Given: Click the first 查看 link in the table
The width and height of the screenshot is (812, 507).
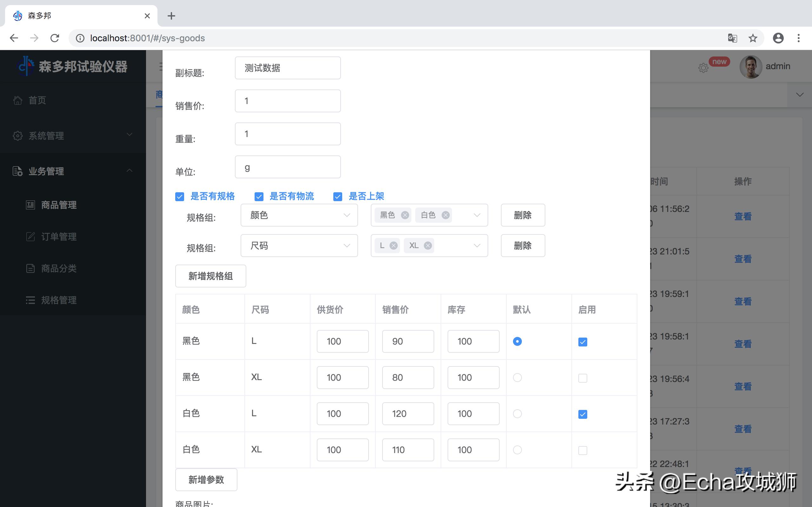Looking at the screenshot, I should pos(743,216).
